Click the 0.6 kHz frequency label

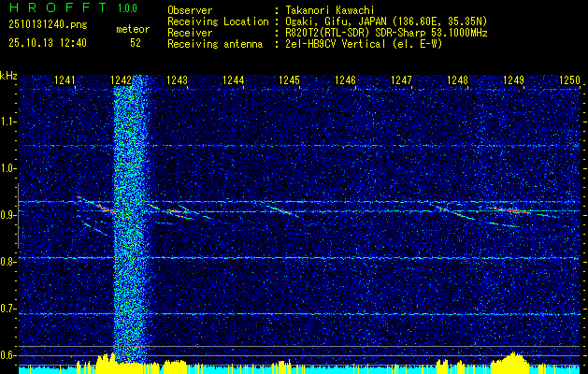(x=7, y=355)
